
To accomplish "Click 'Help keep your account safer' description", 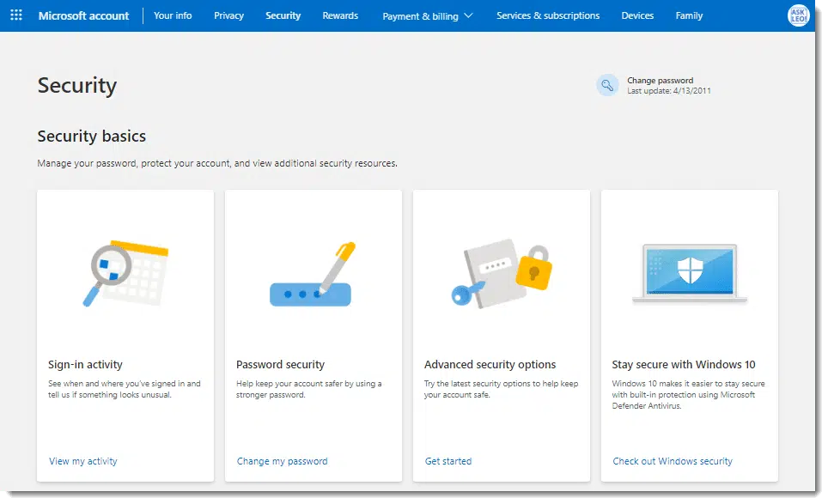I will (308, 389).
